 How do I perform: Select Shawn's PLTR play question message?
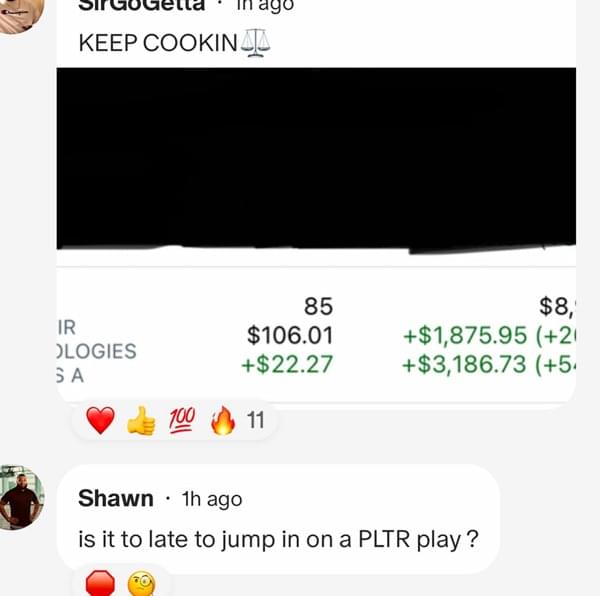coord(278,539)
